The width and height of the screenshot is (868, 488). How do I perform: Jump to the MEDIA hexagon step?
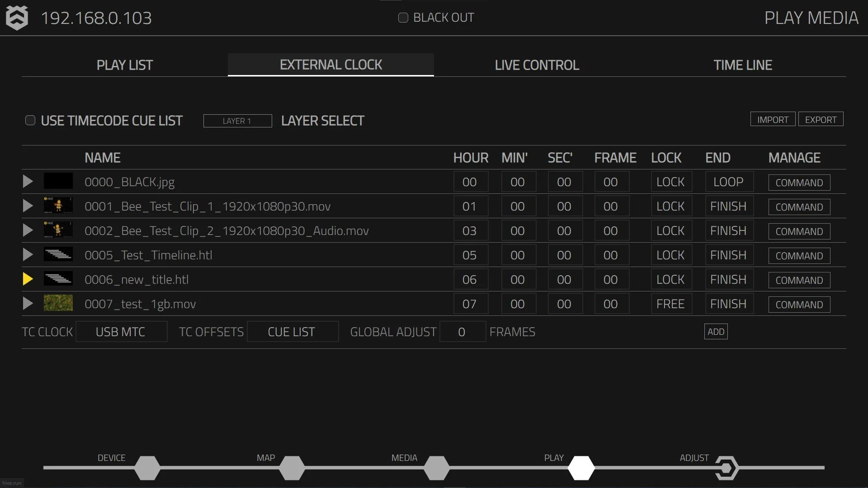point(436,468)
